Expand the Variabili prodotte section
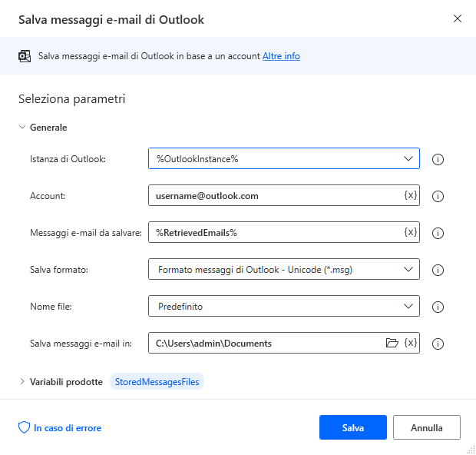This screenshot has width=476, height=455. pos(21,381)
